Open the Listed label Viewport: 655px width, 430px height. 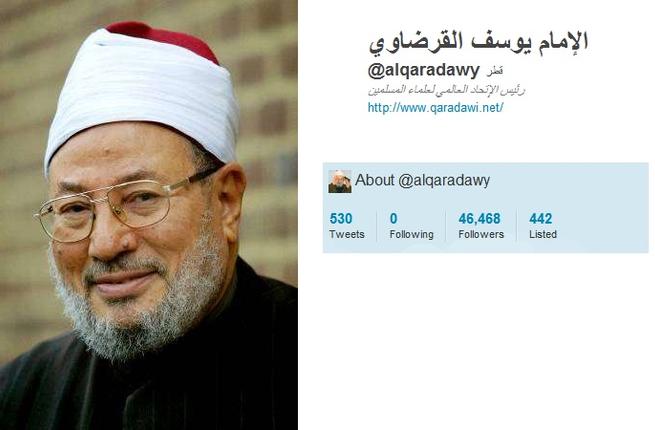click(543, 234)
